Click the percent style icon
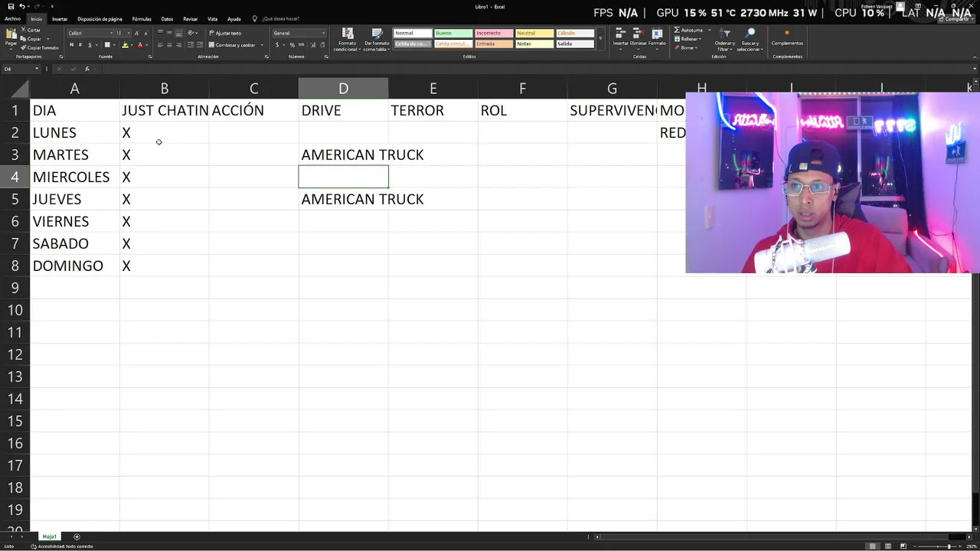 pos(292,45)
